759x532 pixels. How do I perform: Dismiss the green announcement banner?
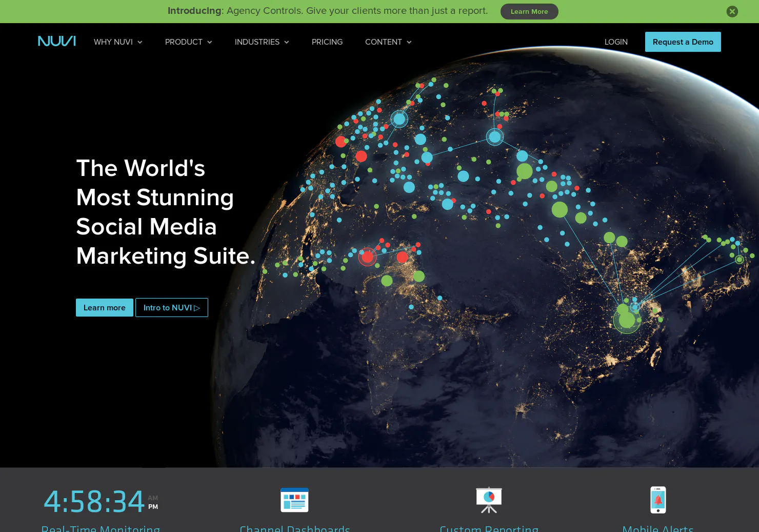[x=732, y=11]
